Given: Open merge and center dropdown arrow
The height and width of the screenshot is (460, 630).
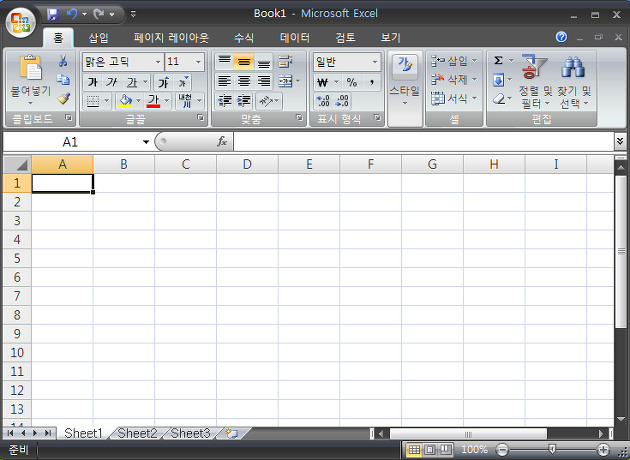Looking at the screenshot, I should point(298,82).
